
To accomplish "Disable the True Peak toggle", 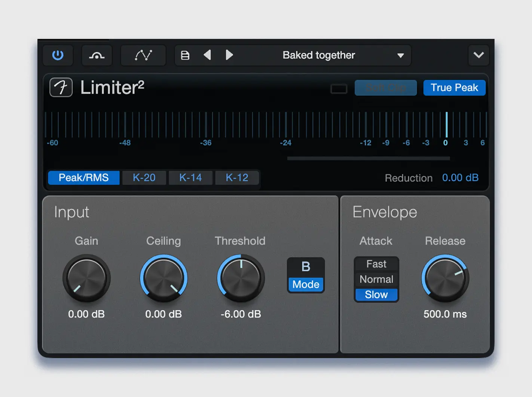I will 454,87.
